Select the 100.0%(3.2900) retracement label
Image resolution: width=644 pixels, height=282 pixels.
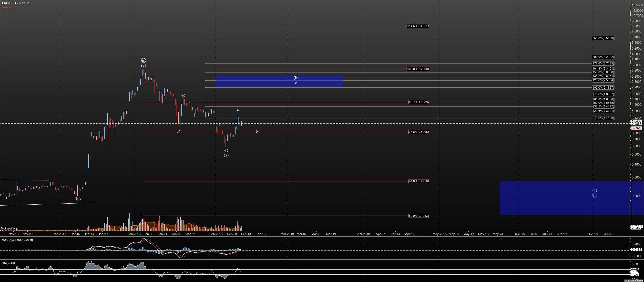[x=418, y=69]
